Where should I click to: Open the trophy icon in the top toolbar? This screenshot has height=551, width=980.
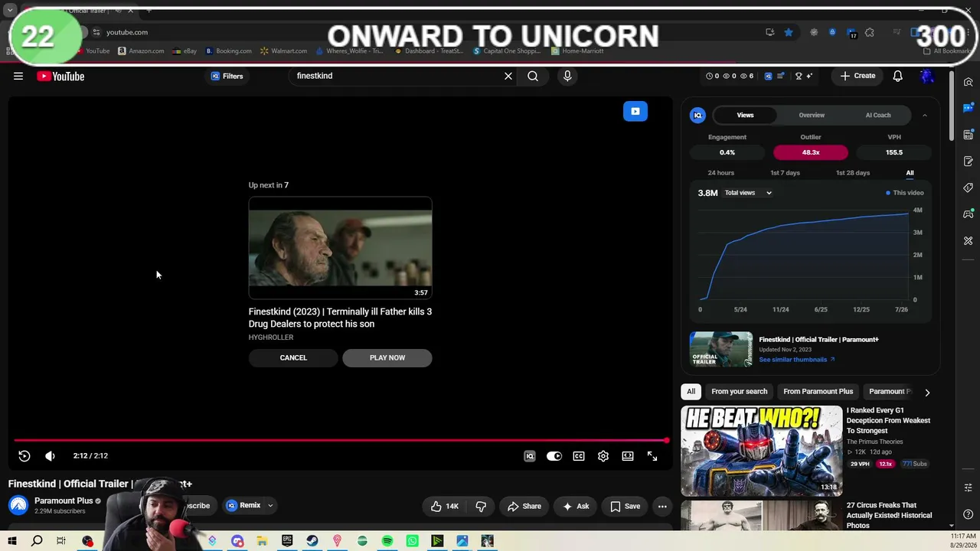(x=799, y=76)
